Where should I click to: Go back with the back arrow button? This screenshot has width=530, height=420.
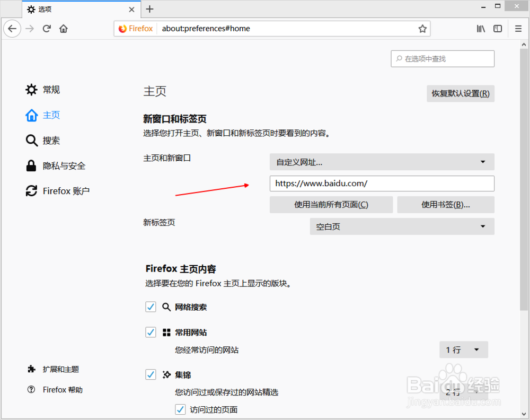12,29
